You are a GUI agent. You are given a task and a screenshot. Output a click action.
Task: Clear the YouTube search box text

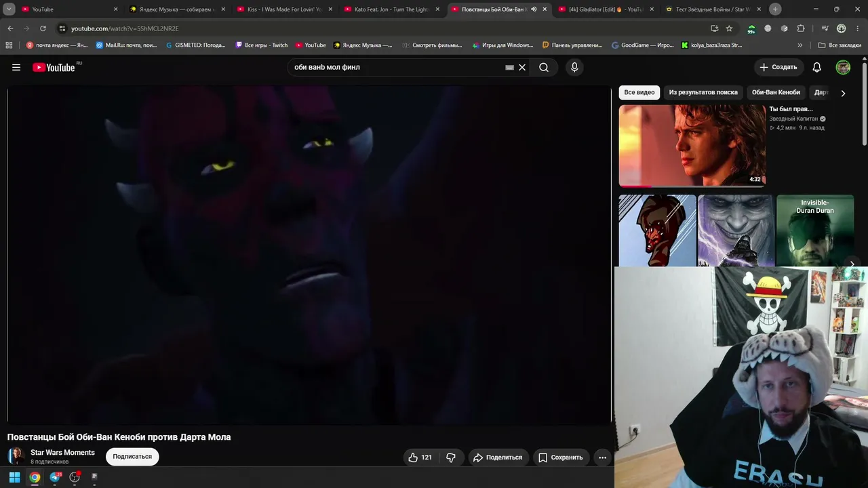coord(522,67)
